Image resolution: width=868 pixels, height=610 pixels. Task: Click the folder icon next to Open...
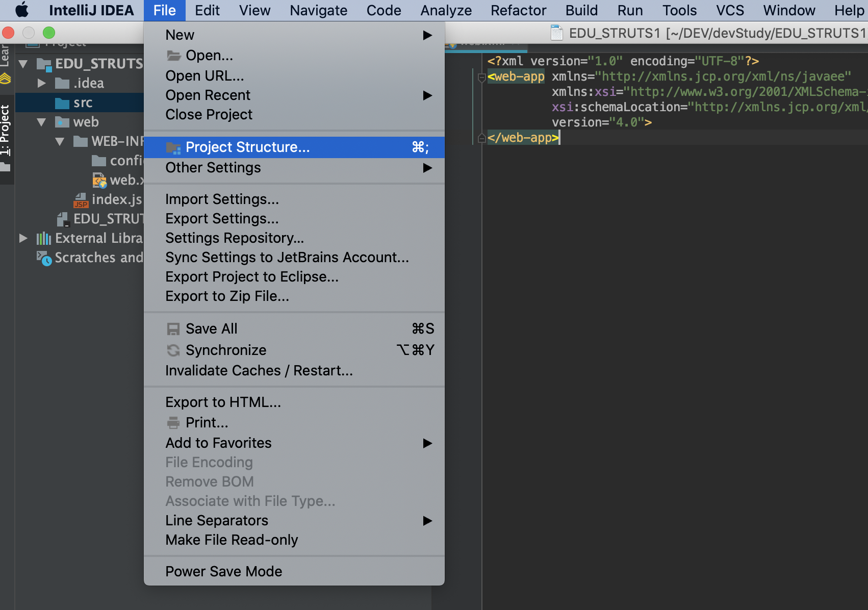174,56
